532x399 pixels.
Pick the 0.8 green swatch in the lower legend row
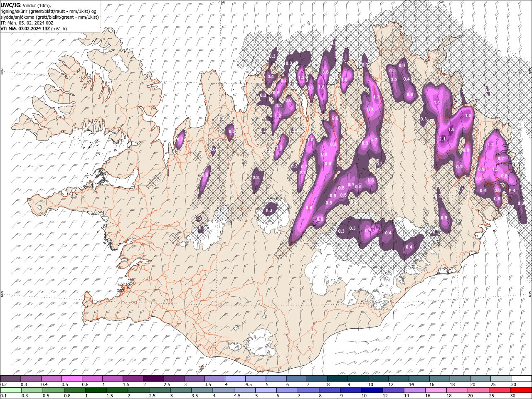click(74, 390)
